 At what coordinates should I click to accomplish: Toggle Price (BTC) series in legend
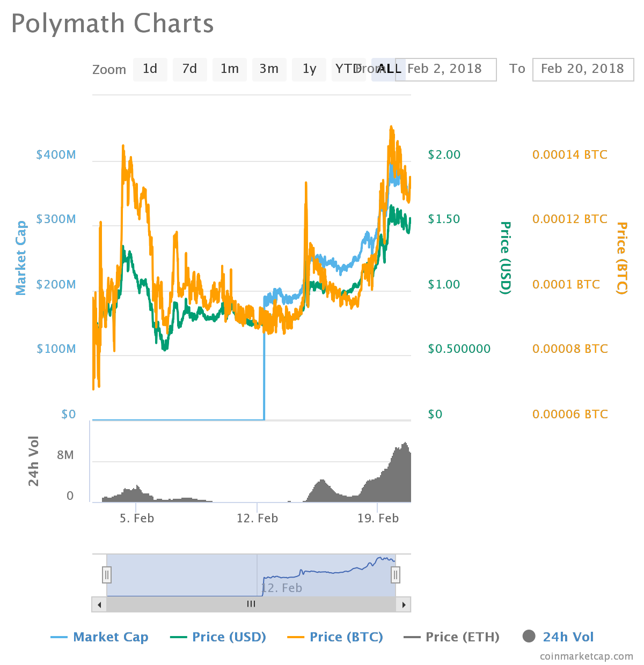tap(335, 637)
